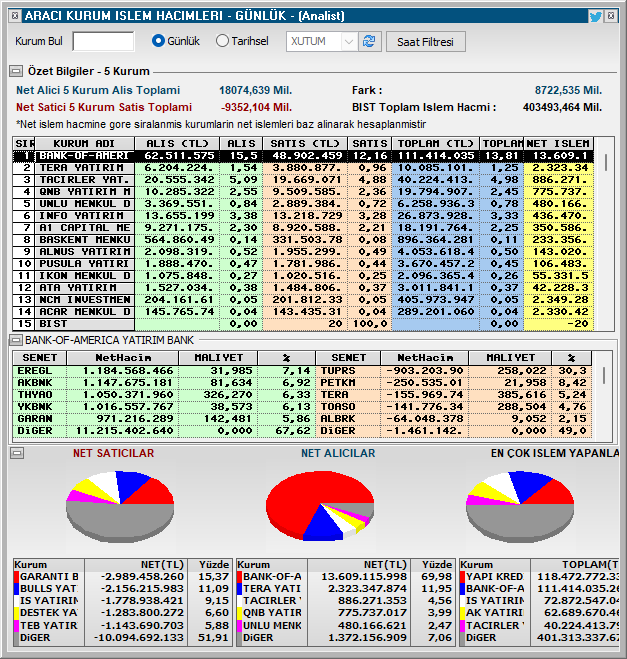
Task: Sort by KURUM ADI column header
Action: pyautogui.click(x=84, y=143)
